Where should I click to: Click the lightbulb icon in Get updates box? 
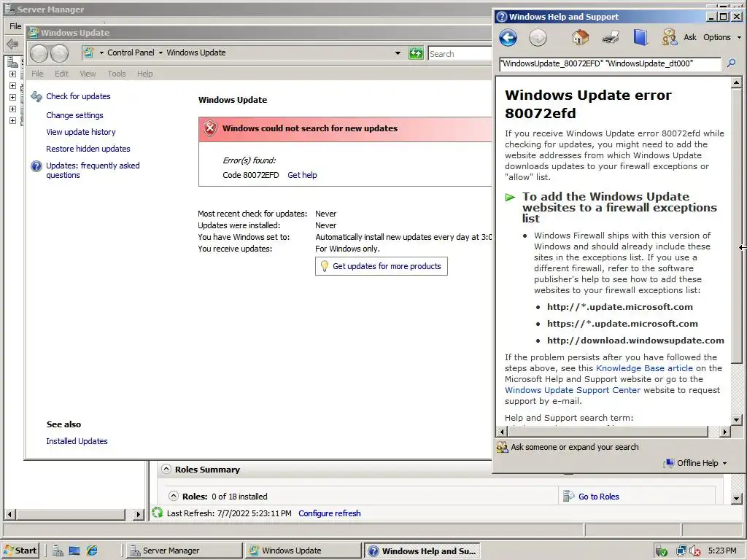[x=325, y=266]
